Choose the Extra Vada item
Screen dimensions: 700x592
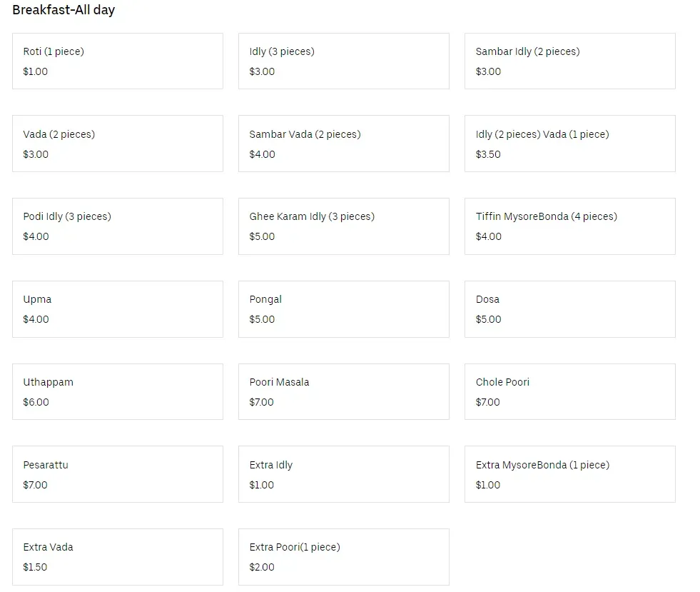[117, 557]
